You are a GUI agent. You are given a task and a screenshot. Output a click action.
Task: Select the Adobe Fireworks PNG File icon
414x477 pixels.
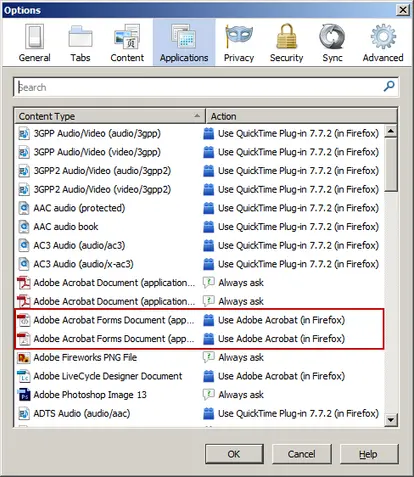tap(24, 358)
